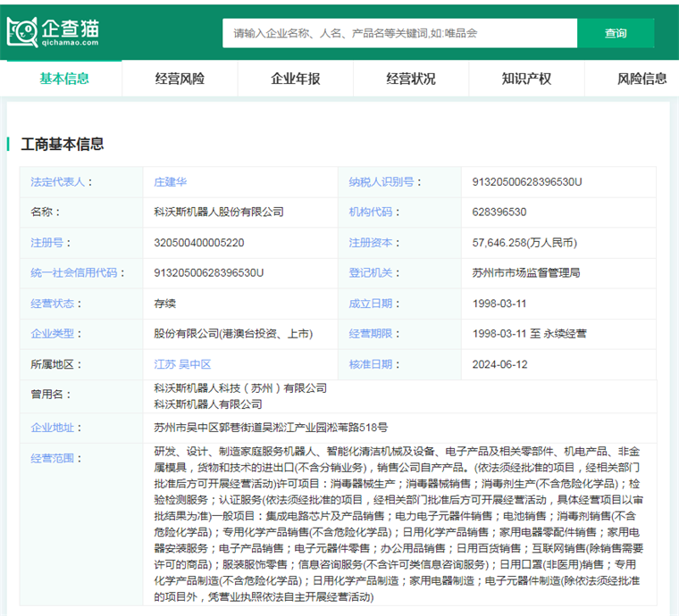679x616 pixels.
Task: Click the 登记机关 label link
Action: [371, 273]
